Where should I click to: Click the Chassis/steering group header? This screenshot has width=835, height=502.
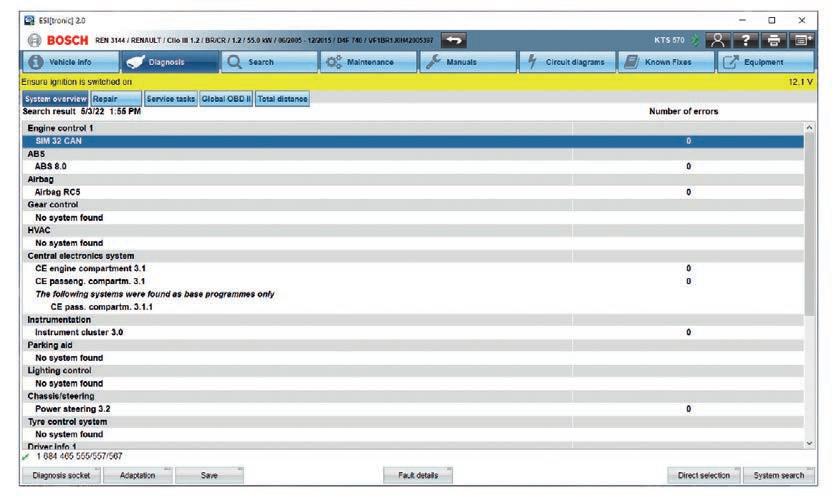(413, 396)
